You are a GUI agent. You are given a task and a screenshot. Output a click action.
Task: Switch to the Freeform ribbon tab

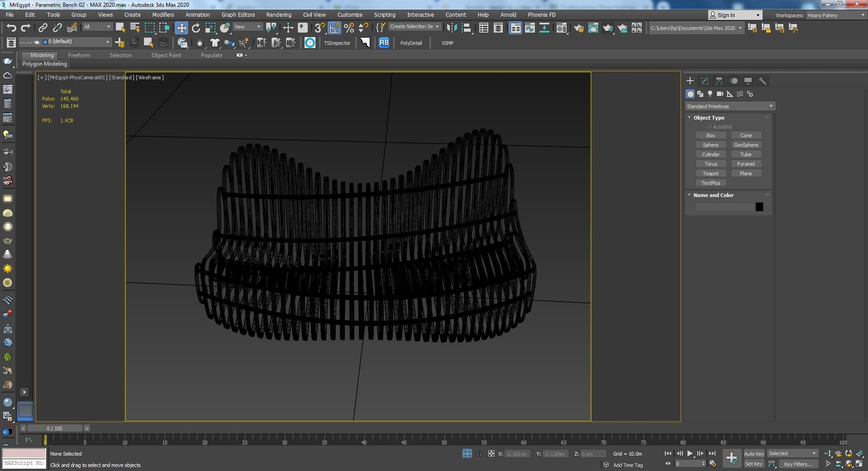pyautogui.click(x=79, y=55)
